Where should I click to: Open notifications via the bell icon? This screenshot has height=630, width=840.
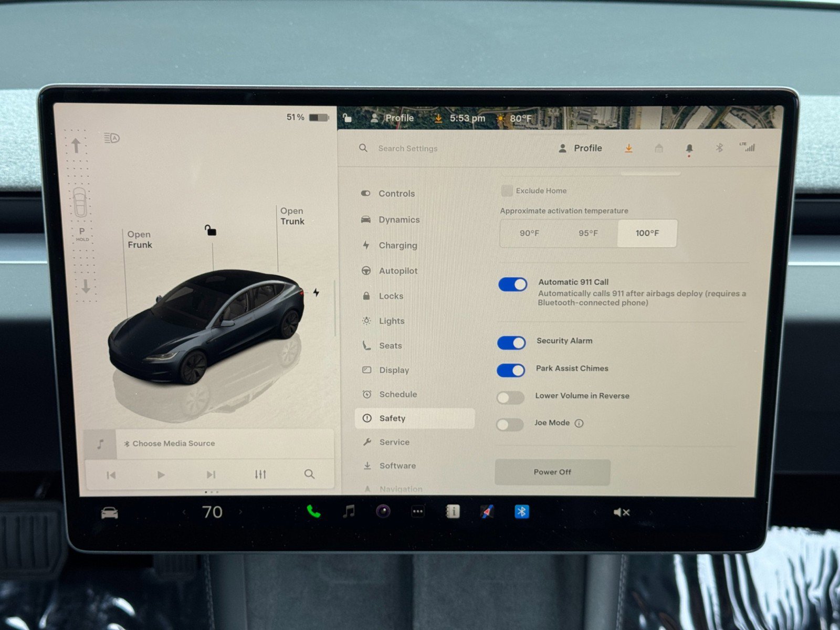click(689, 149)
